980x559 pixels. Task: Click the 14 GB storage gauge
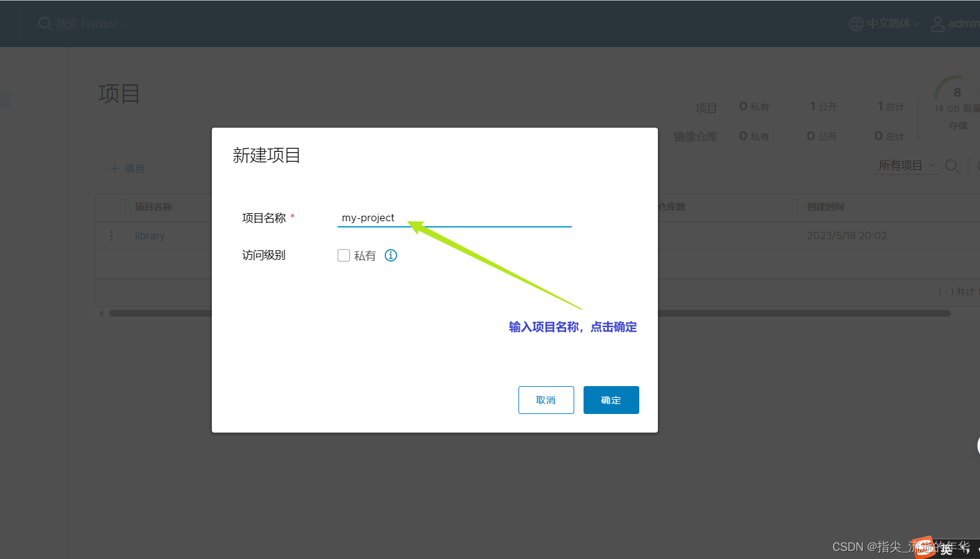coord(957,102)
